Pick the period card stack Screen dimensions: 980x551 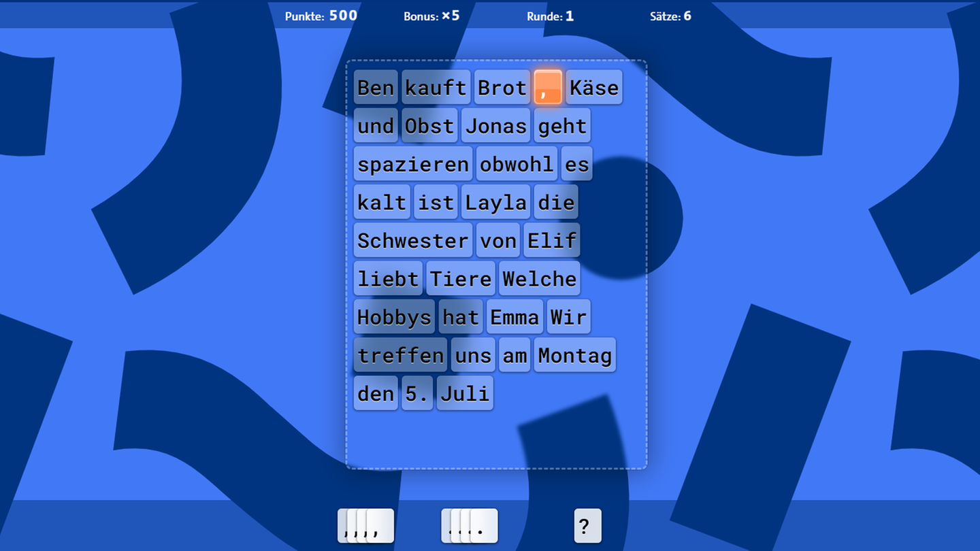click(470, 526)
